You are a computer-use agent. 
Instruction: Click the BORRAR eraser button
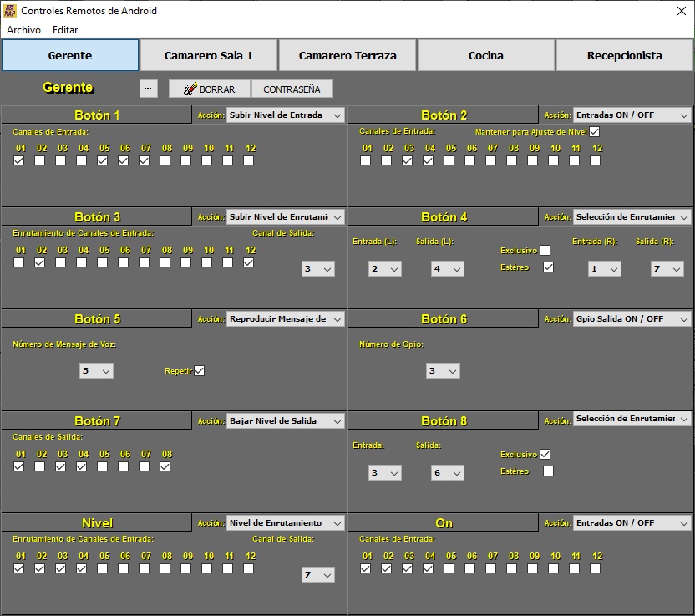coord(209,89)
